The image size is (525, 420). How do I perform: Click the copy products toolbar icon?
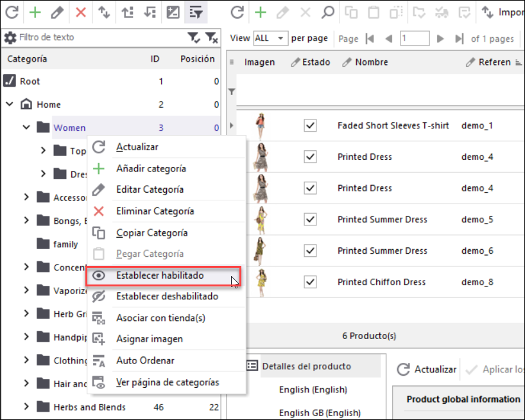tap(351, 12)
